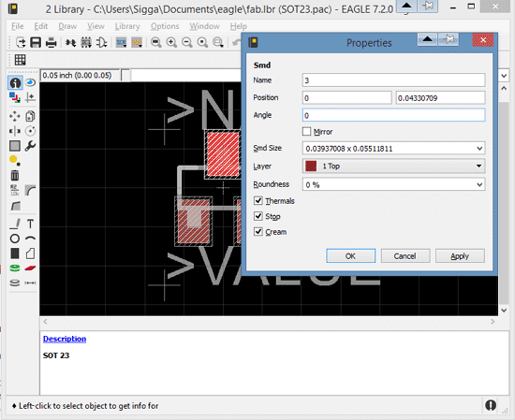Select the Text tool
Viewport: 515px width, 420px height.
tap(30, 224)
